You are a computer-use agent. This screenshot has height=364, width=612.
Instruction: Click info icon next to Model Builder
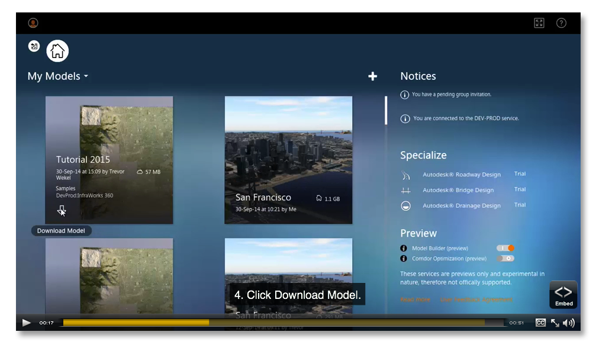click(x=404, y=248)
